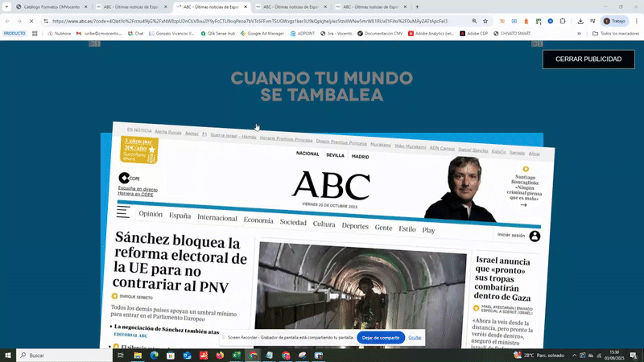This screenshot has height=362, width=644.
Task: Open the Nubhora bookmark
Action: tap(60, 33)
